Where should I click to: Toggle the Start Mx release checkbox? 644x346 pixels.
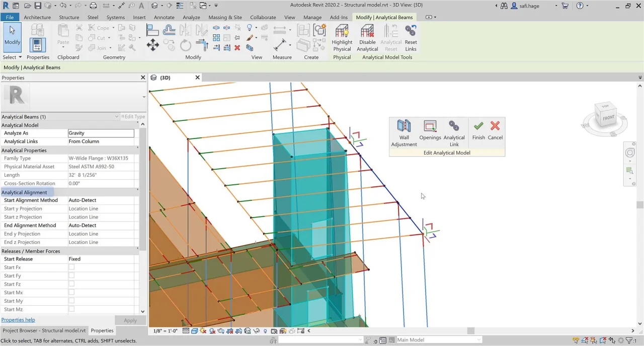point(71,292)
